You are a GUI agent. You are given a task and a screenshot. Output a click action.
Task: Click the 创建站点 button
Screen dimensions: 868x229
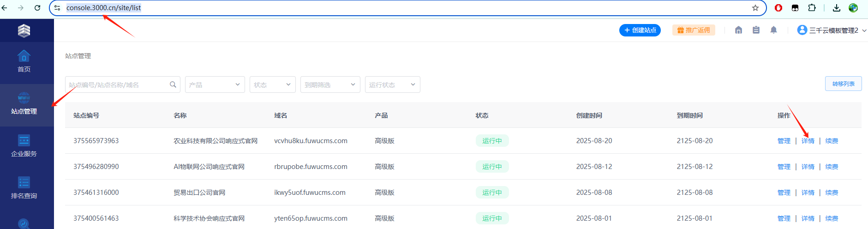pyautogui.click(x=640, y=30)
